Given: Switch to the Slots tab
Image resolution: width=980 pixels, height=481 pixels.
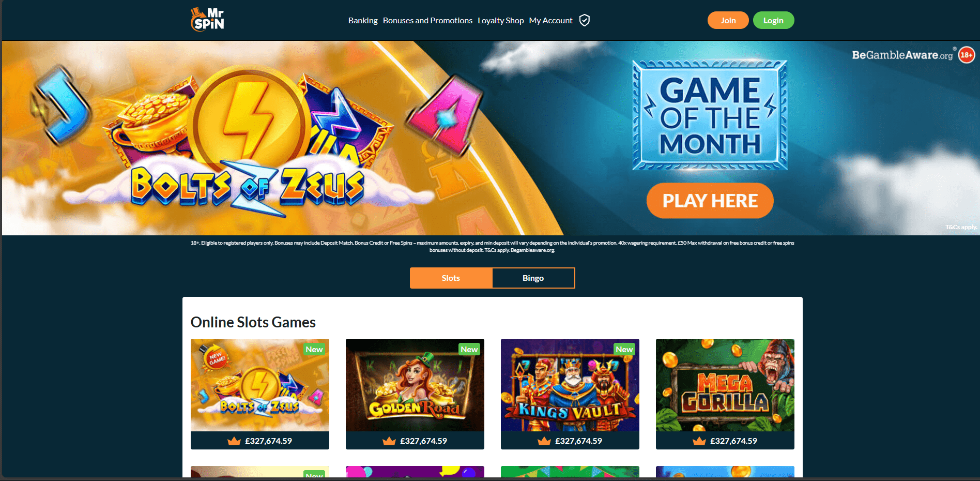Looking at the screenshot, I should point(451,278).
